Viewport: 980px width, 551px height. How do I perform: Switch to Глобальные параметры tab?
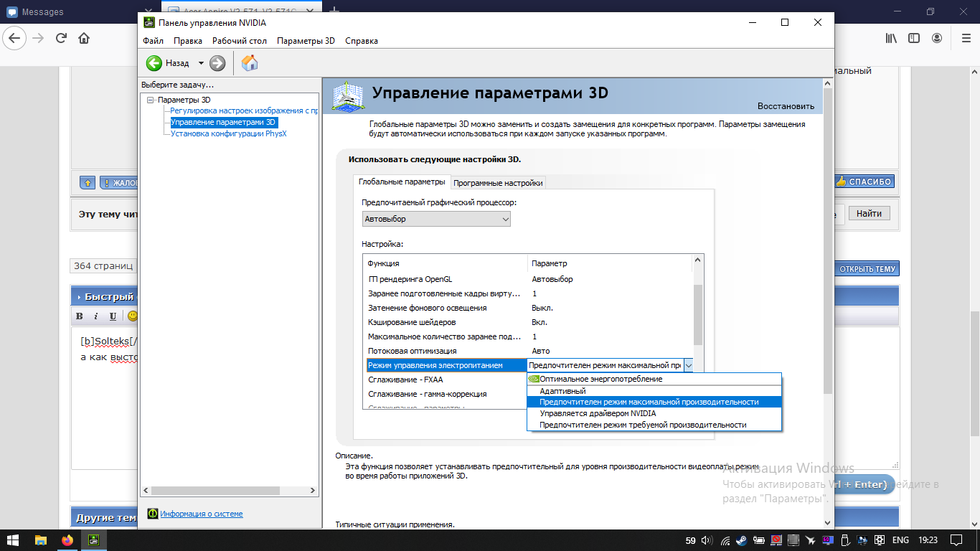click(402, 182)
